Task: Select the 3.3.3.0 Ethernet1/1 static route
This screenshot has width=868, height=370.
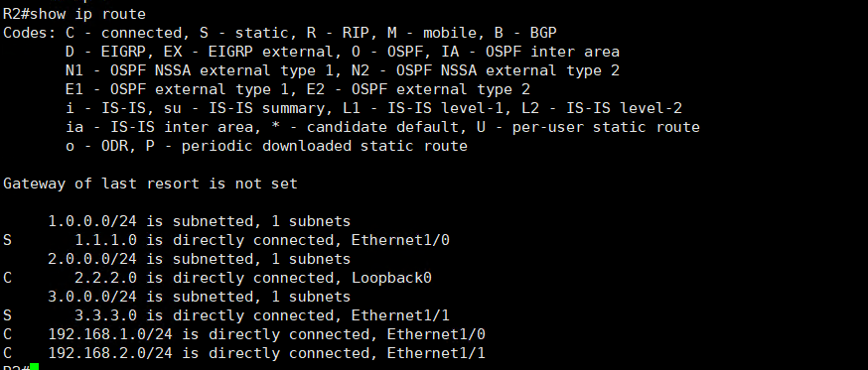Action: click(x=226, y=315)
